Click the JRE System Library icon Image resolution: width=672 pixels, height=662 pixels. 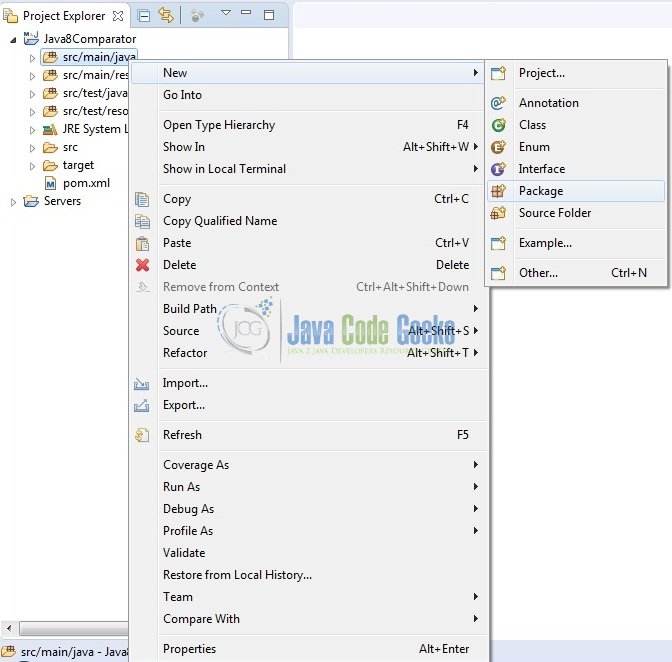(x=50, y=129)
